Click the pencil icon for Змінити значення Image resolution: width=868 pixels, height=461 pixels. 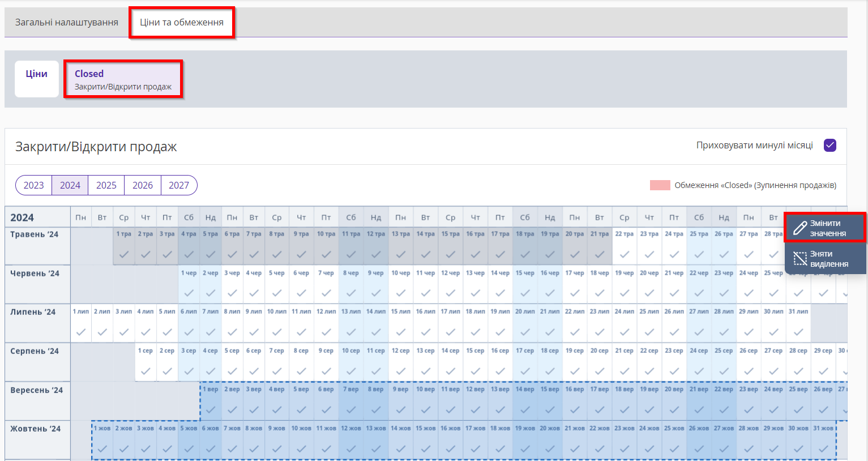click(x=799, y=228)
